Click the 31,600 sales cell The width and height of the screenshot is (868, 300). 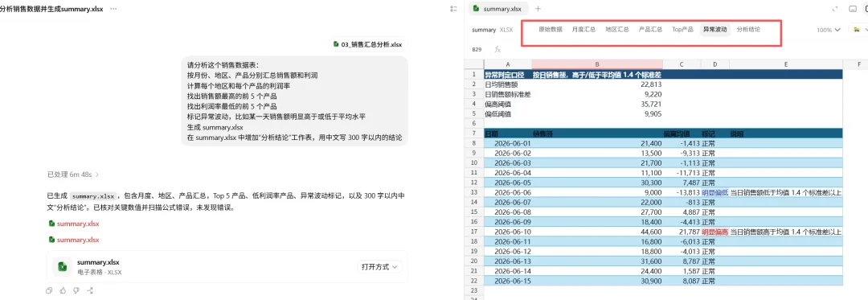click(597, 261)
